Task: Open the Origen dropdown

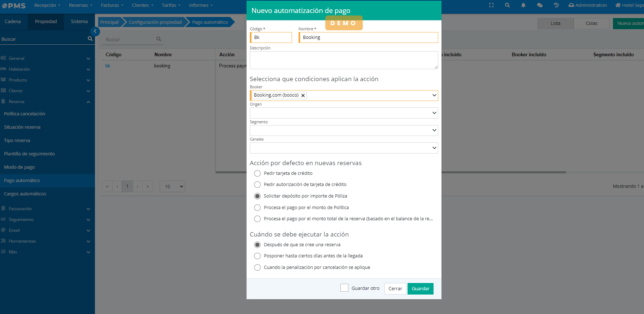Action: 344,113
